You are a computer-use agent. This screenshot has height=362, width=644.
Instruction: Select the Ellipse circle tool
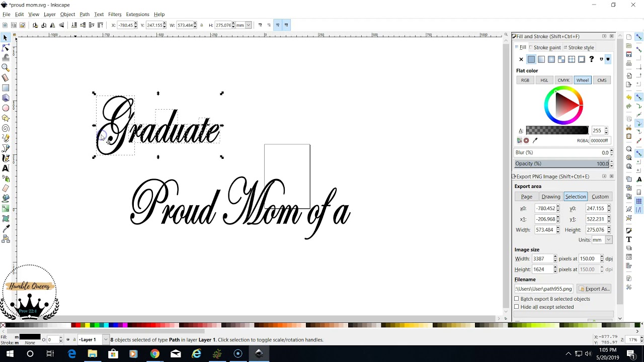click(6, 108)
